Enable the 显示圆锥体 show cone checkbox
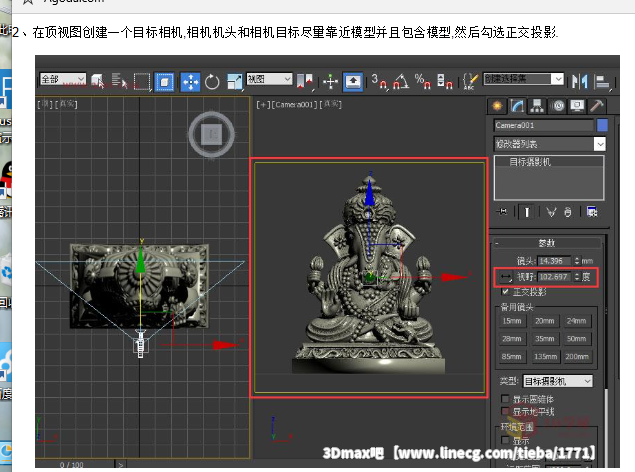The image size is (635, 472). click(505, 399)
